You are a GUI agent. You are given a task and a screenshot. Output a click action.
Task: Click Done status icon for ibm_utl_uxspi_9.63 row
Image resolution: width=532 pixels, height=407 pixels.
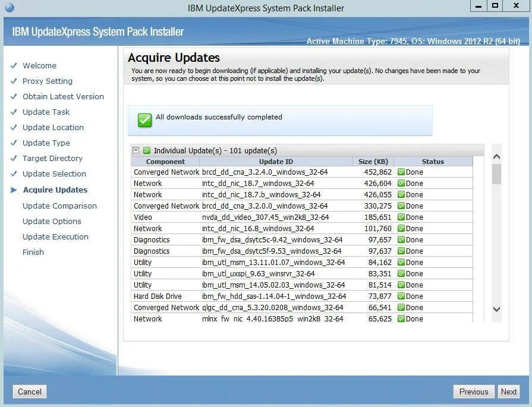click(401, 273)
